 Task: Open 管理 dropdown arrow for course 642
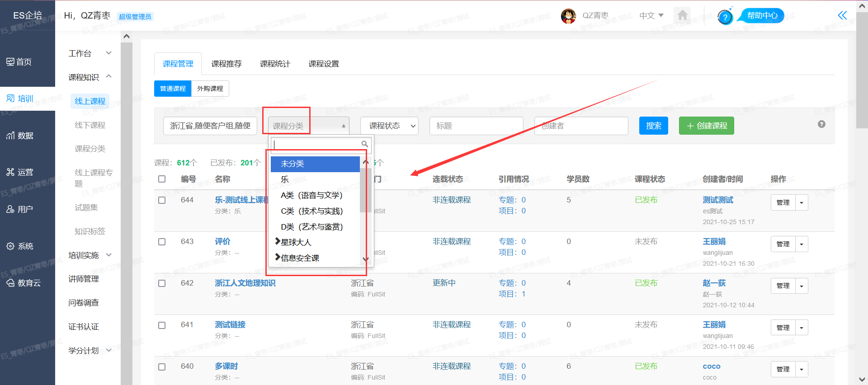pos(802,286)
